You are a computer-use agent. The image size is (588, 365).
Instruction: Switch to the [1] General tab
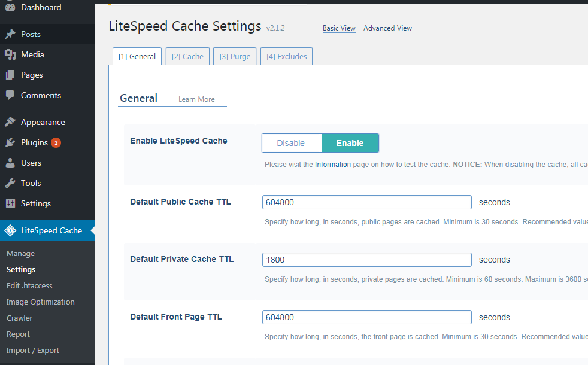coord(137,57)
